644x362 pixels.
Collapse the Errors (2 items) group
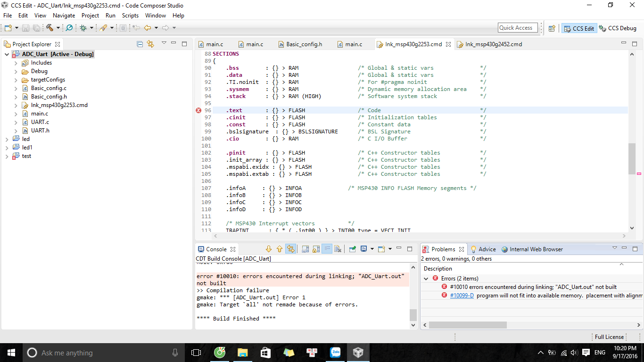click(427, 278)
